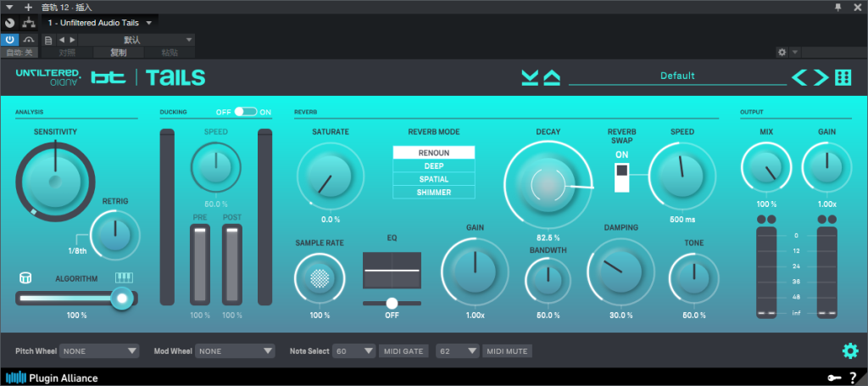Click the Retrig knob
The width and height of the screenshot is (868, 386).
point(115,235)
